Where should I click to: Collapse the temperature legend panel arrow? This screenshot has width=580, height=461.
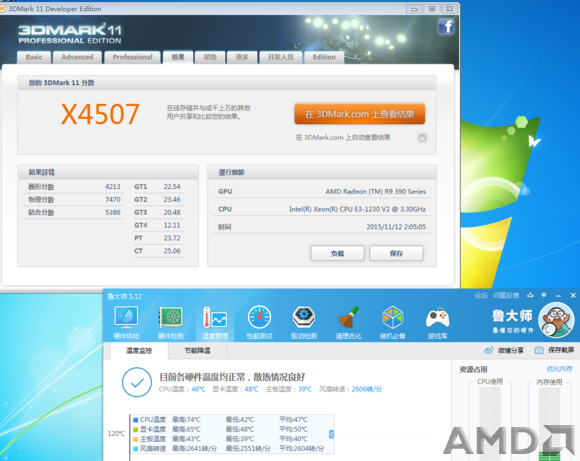(x=331, y=434)
